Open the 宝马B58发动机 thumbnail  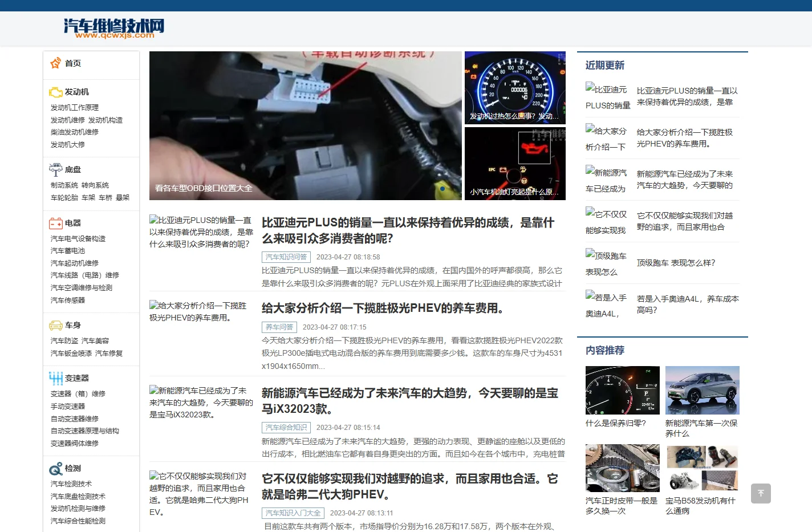[x=703, y=468]
